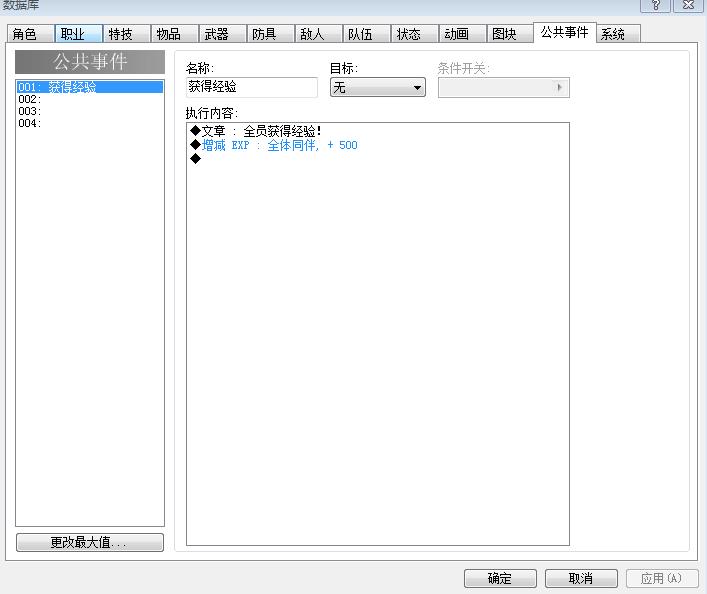Open the 物品 tab

pos(174,34)
